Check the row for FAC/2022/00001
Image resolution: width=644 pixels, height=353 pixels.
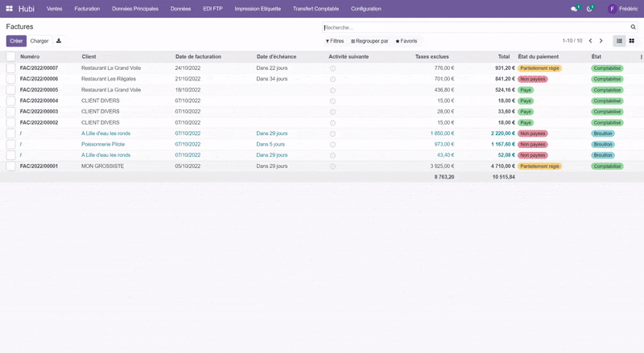coord(10,166)
